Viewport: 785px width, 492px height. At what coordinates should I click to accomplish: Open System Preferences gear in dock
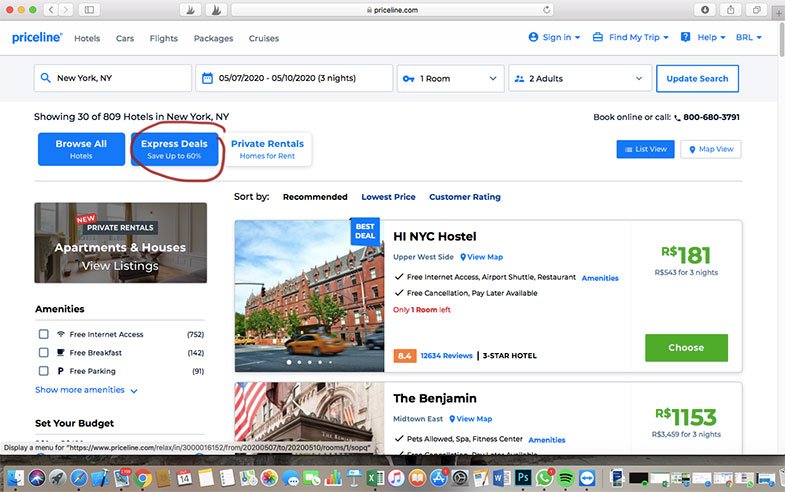[x=460, y=478]
